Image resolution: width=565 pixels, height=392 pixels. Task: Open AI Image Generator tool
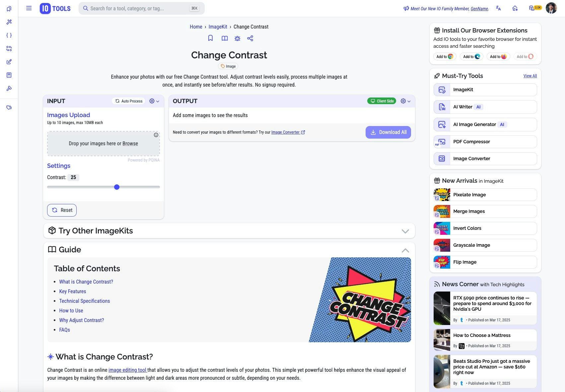(x=485, y=125)
